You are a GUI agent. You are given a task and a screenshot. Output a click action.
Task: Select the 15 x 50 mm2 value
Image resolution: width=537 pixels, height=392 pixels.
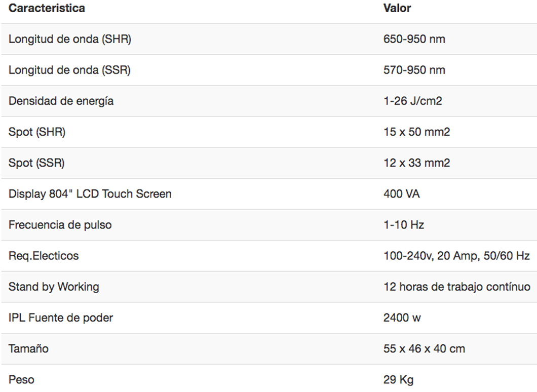tap(417, 132)
